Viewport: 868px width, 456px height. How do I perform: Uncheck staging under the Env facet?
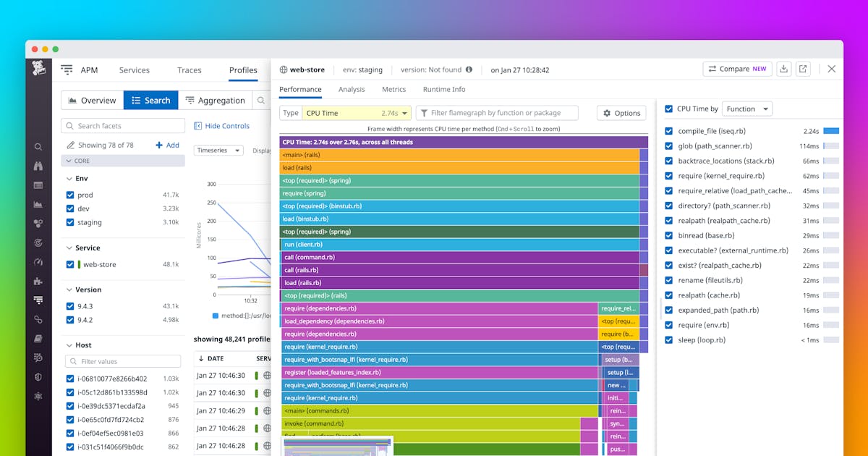click(69, 222)
